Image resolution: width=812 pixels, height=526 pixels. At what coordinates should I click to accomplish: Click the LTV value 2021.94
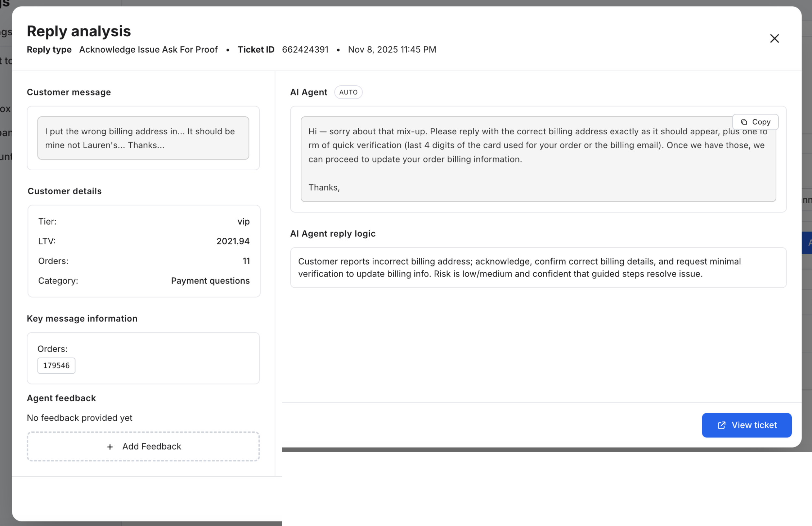[x=233, y=241]
